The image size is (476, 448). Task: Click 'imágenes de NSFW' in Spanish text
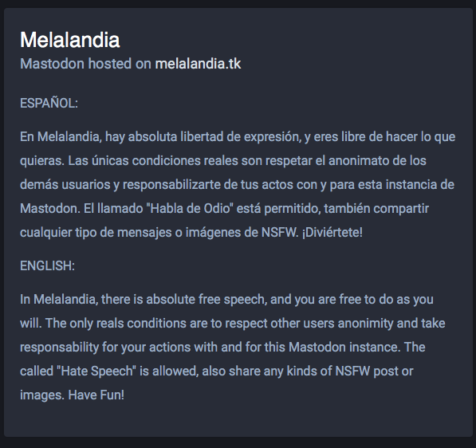click(x=242, y=233)
